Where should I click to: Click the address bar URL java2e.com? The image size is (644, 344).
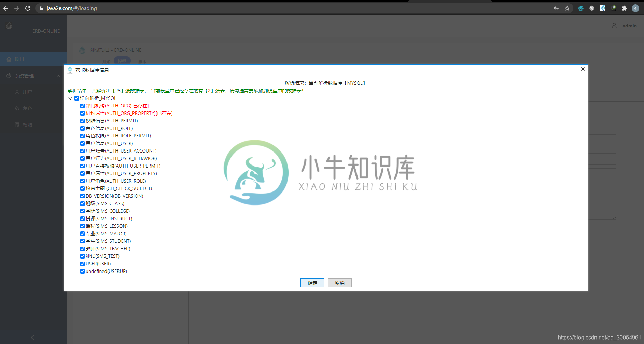pyautogui.click(x=72, y=8)
